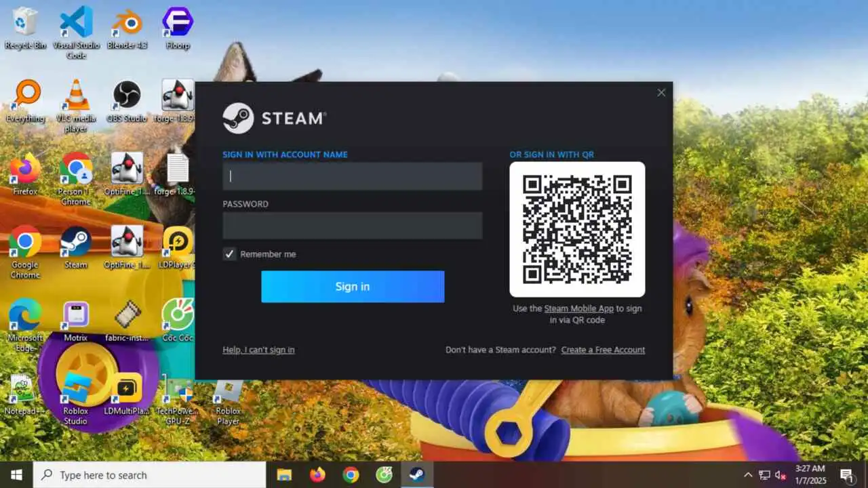The height and width of the screenshot is (488, 868).
Task: Switch to Chrome via the taskbar icon
Action: click(x=351, y=474)
